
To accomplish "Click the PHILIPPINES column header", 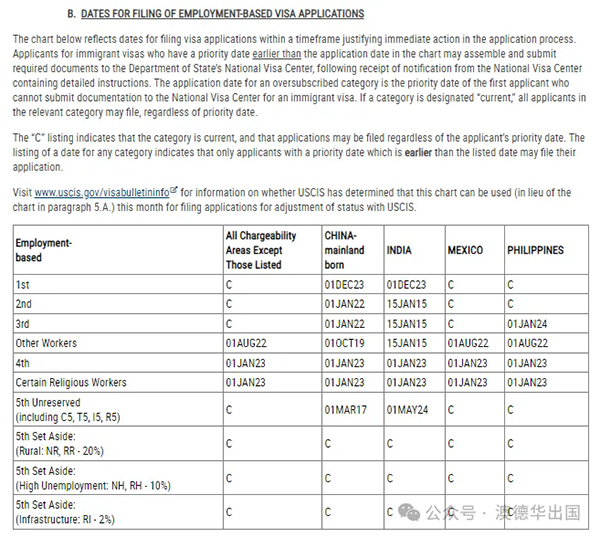I will pos(535,250).
